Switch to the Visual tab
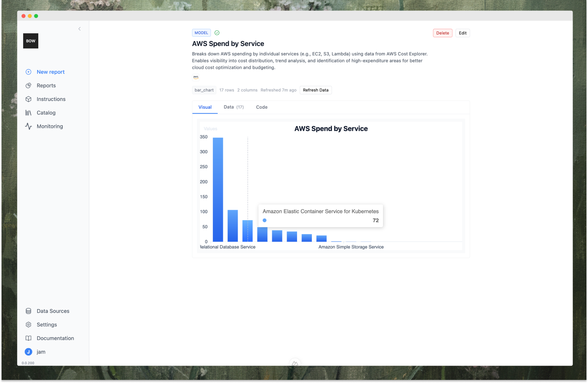The image size is (588, 383). pos(205,107)
